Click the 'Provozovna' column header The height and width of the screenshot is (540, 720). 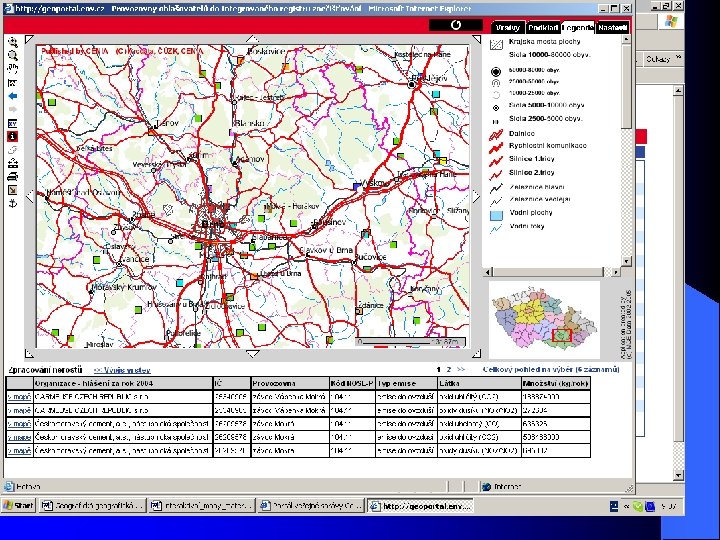(290, 383)
